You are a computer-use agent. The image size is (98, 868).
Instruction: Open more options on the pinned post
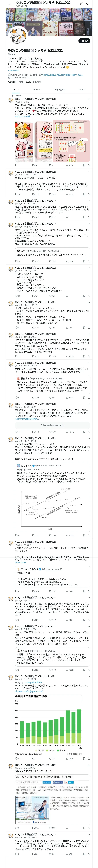tap(89, 99)
